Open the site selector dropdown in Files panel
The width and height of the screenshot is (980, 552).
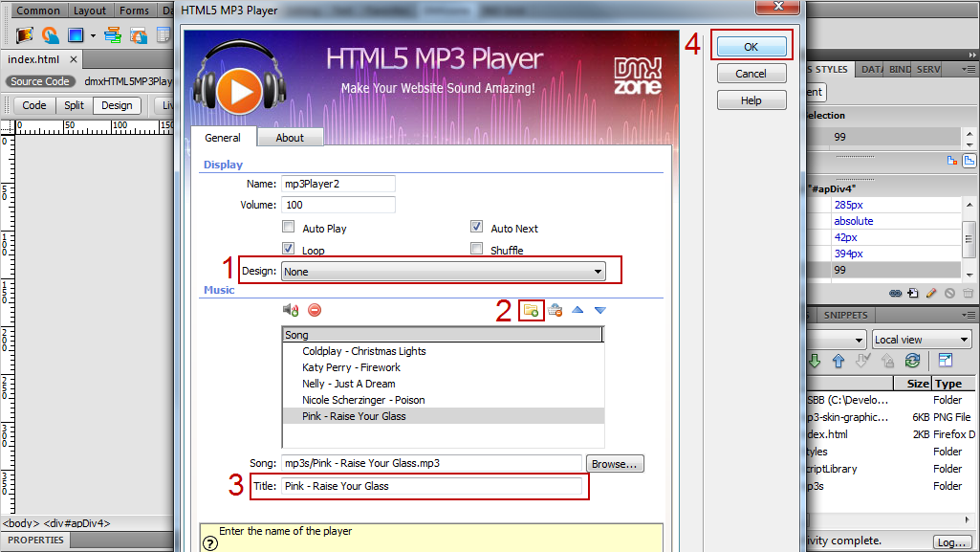(x=837, y=340)
